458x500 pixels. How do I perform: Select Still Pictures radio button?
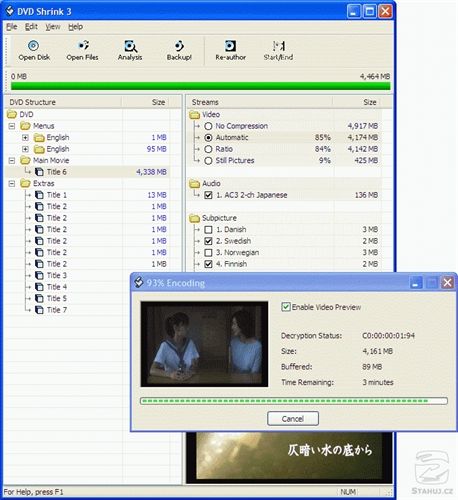[208, 161]
